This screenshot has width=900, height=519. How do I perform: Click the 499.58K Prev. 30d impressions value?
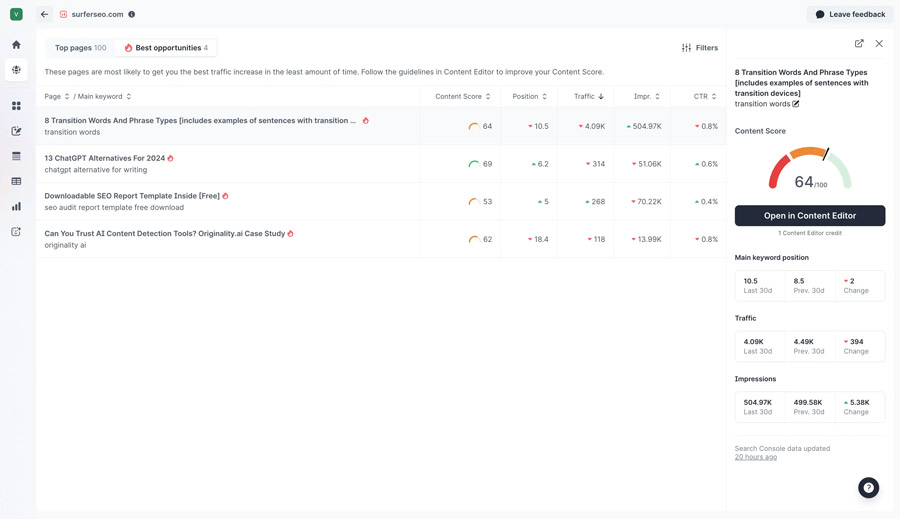point(808,402)
